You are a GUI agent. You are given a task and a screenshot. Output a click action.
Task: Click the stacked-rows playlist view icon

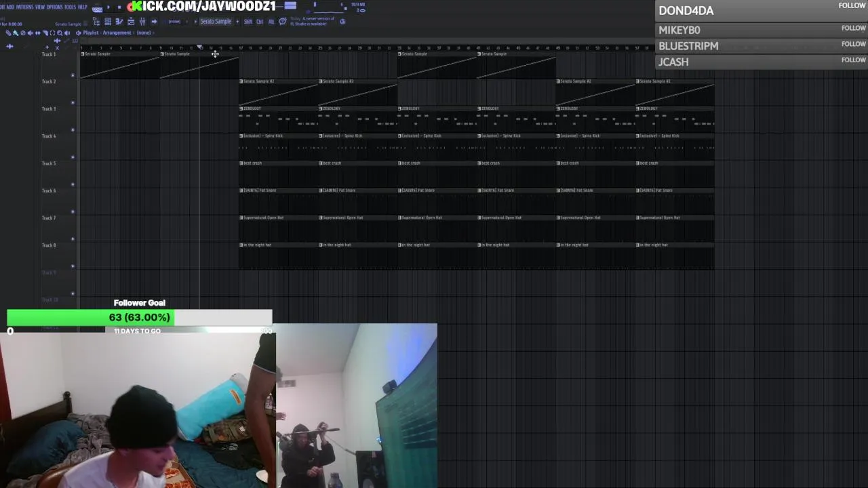107,22
